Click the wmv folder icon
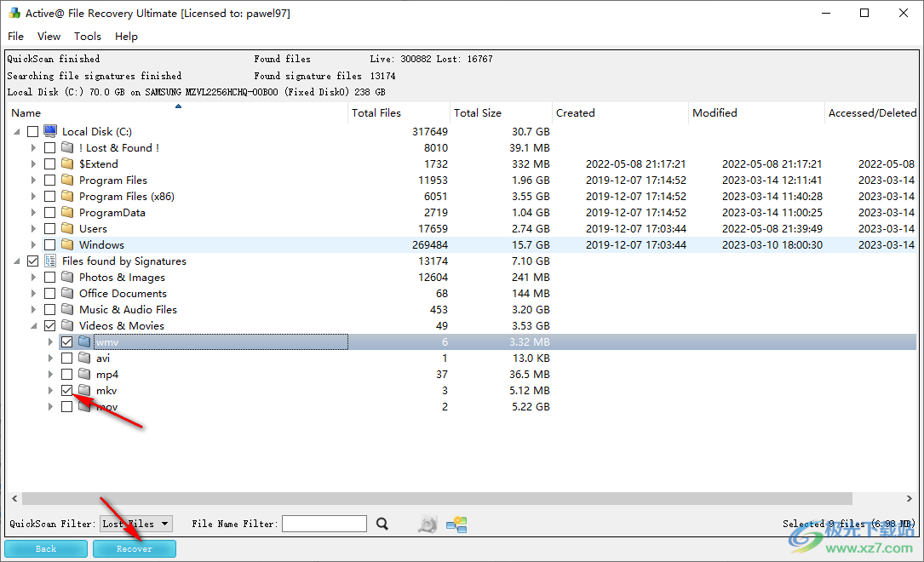This screenshot has height=562, width=924. [85, 341]
